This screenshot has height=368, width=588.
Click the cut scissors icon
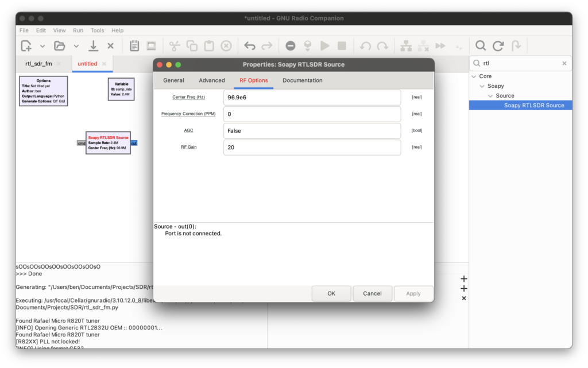[175, 46]
